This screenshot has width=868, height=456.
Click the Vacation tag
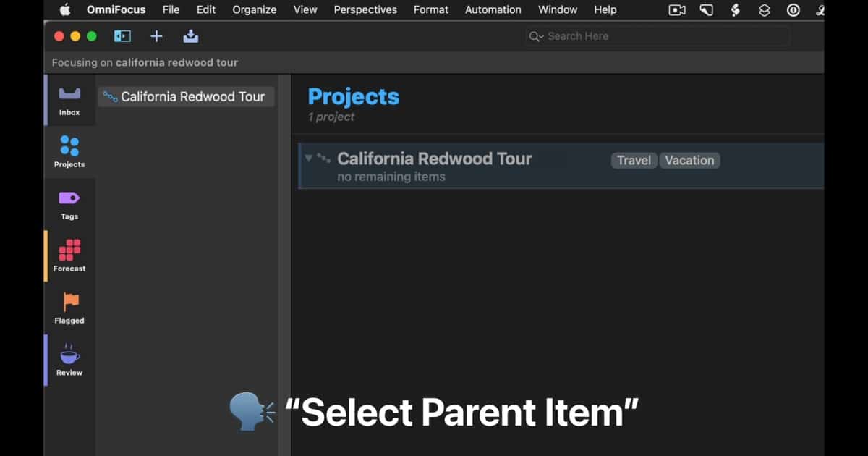[689, 161]
